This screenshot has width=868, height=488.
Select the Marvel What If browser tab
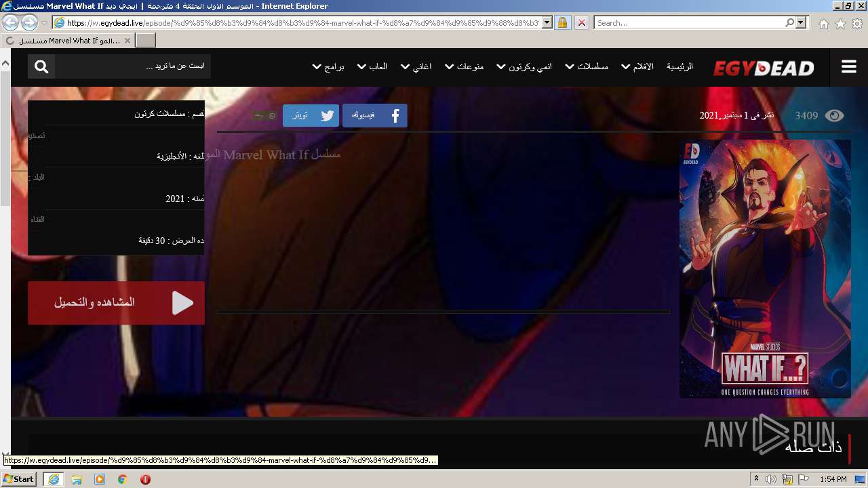68,41
